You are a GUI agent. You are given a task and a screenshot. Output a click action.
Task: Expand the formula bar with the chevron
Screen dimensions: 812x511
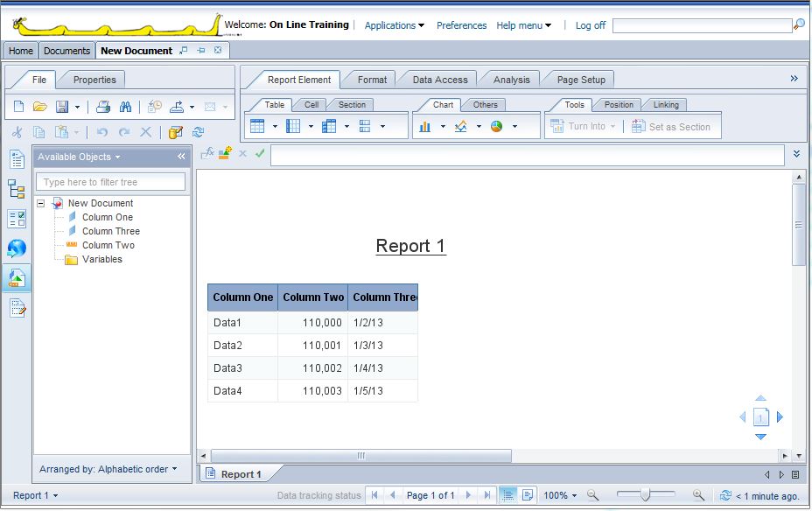pos(797,154)
